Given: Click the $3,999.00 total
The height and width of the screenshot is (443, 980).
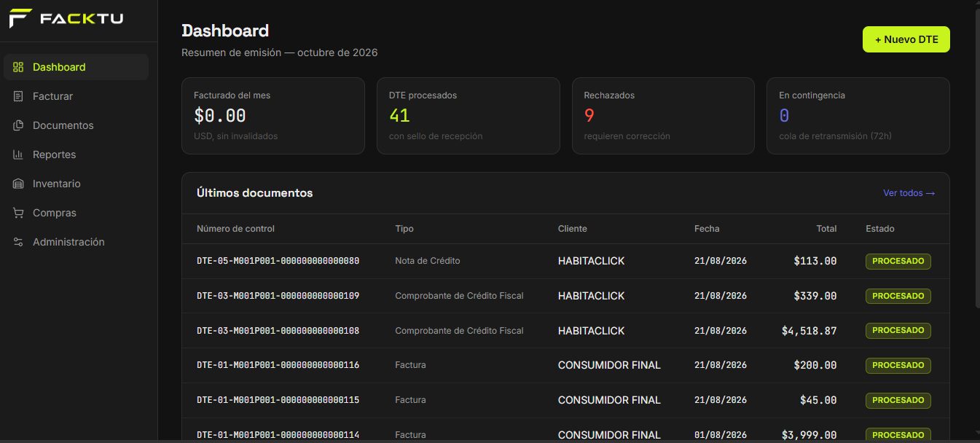Looking at the screenshot, I should pos(810,435).
